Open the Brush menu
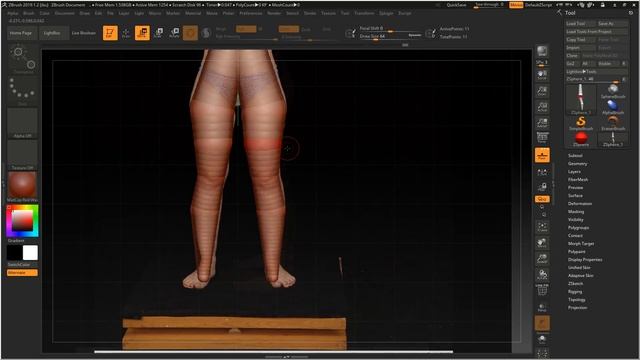 click(29, 13)
